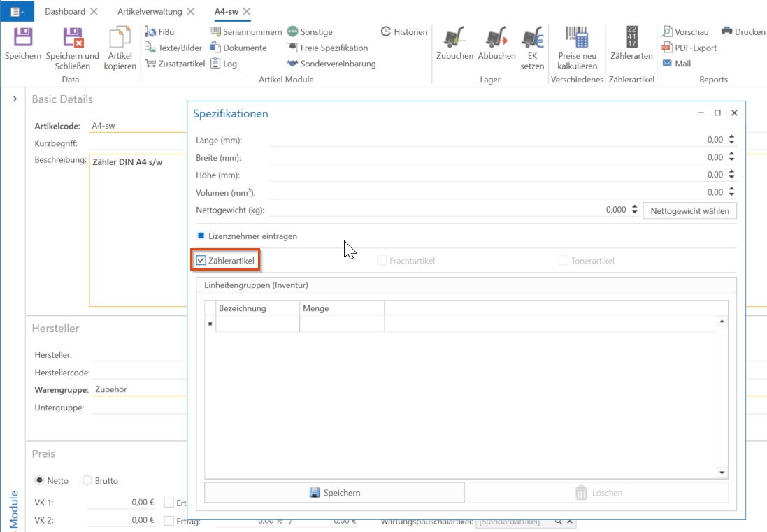Click Beschreibung text area

138,230
